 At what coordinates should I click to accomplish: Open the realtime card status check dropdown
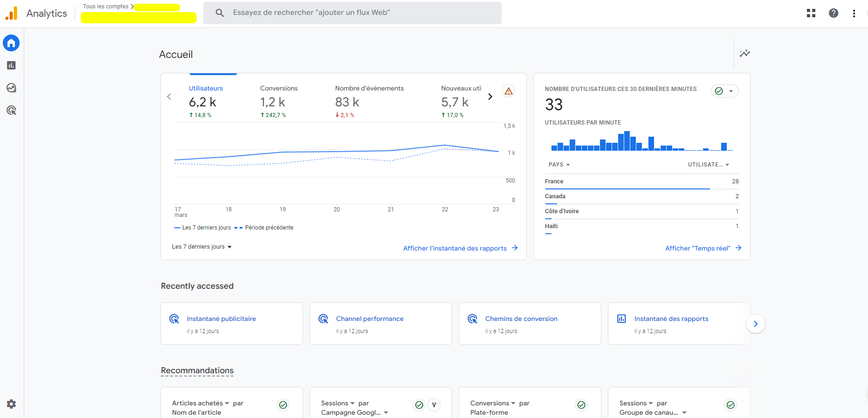(724, 91)
